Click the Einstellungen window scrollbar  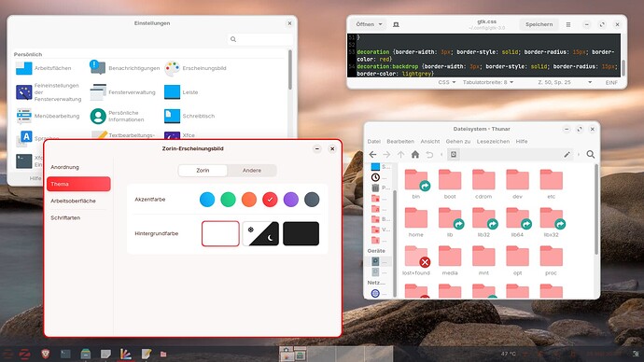tap(290, 70)
